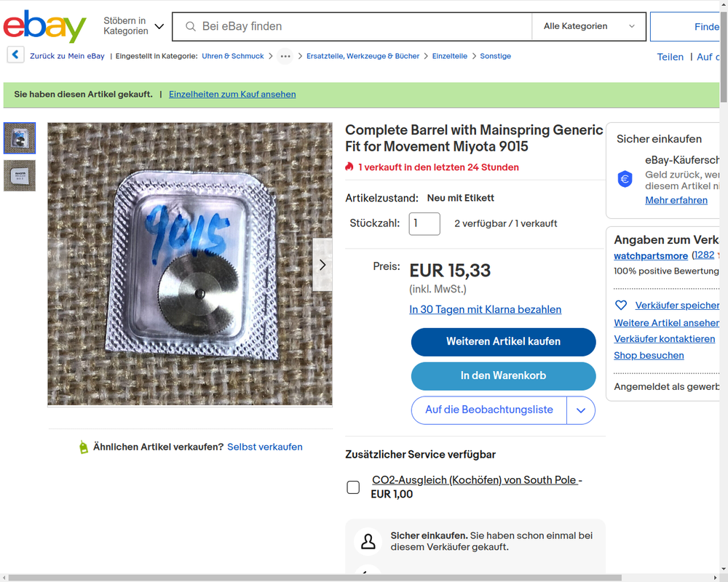The height and width of the screenshot is (582, 728).
Task: Add item via In den Warenkorb
Action: point(503,376)
